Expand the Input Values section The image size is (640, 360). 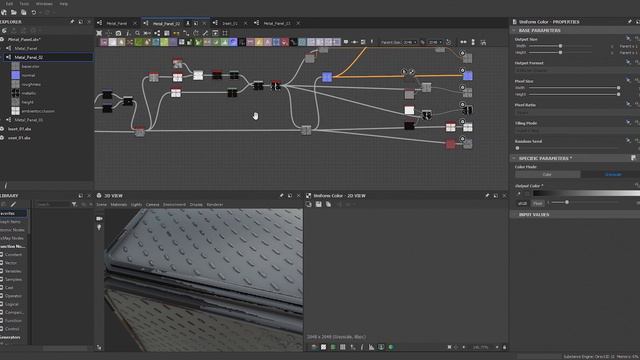point(514,215)
